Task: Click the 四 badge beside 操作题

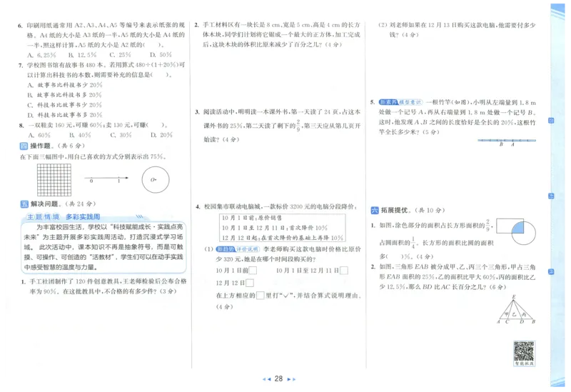Action: point(24,146)
